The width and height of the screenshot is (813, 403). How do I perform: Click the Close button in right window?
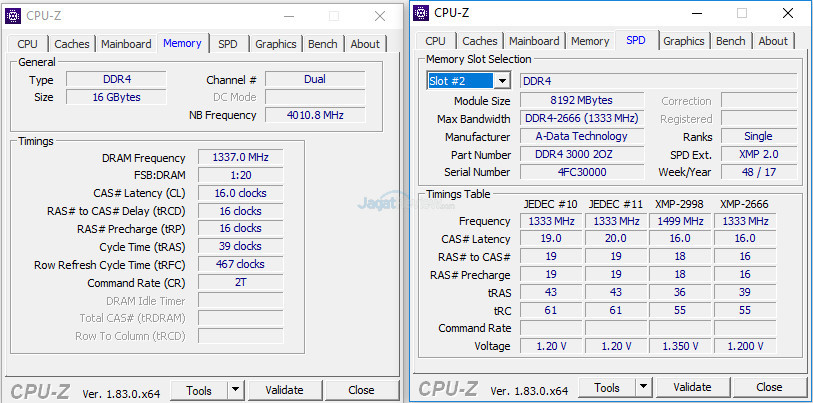pos(769,387)
